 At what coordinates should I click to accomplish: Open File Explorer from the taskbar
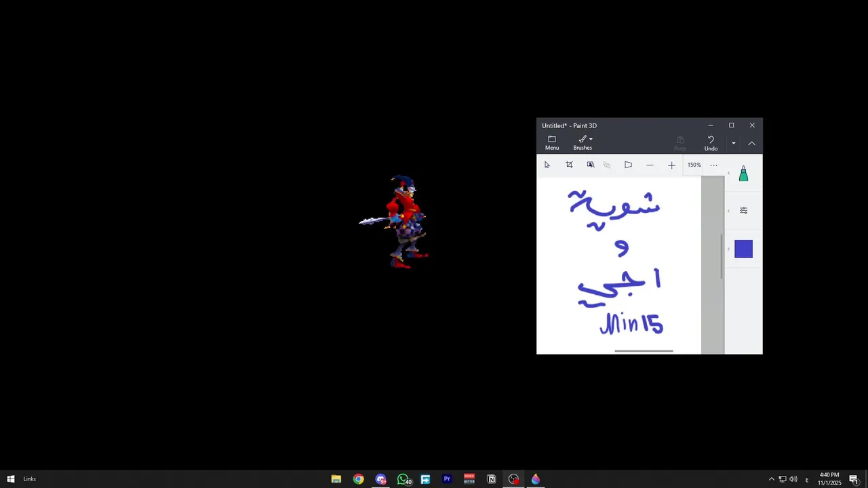click(x=336, y=479)
